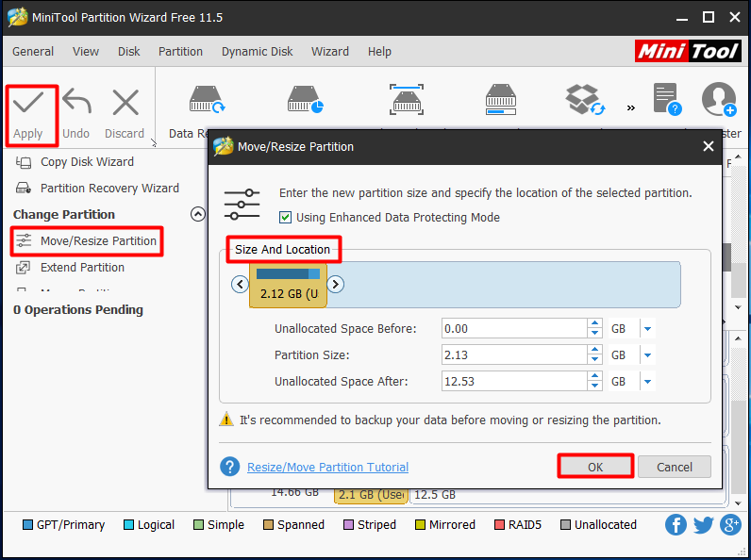This screenshot has height=560, width=751.
Task: Open the Data Backup box icon
Action: tap(585, 100)
